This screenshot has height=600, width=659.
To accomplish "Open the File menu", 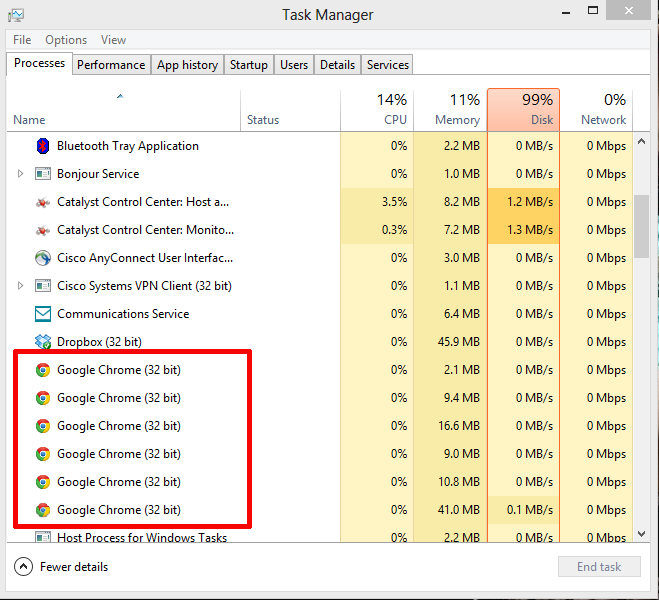I will (x=22, y=40).
